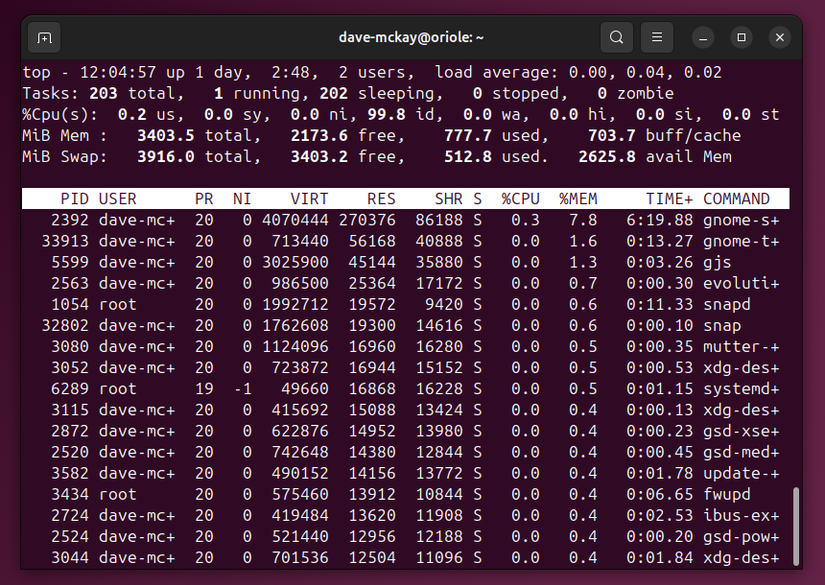This screenshot has width=825, height=585.
Task: Click the %CPU column header
Action: click(520, 198)
